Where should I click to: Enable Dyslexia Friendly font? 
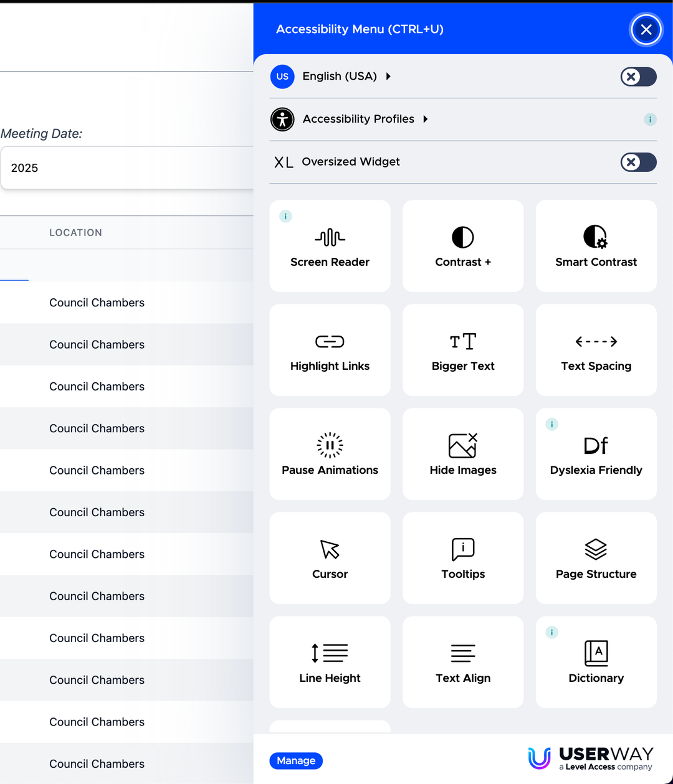point(596,455)
